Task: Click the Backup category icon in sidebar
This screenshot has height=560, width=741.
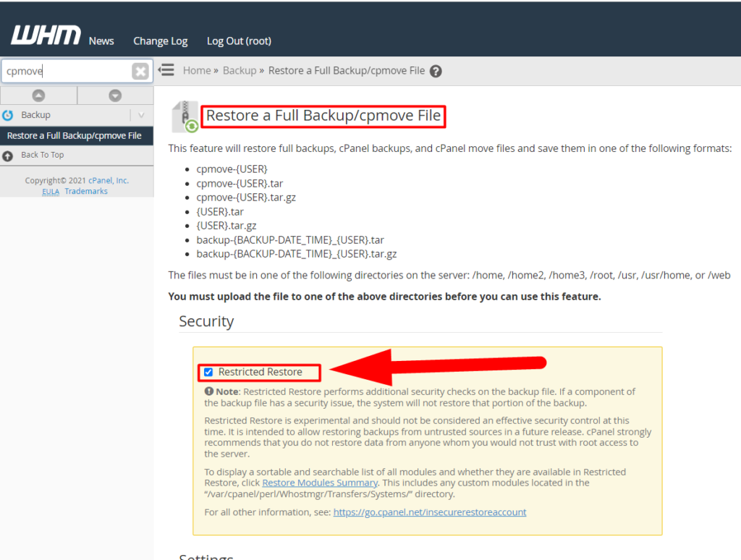Action: click(x=8, y=115)
